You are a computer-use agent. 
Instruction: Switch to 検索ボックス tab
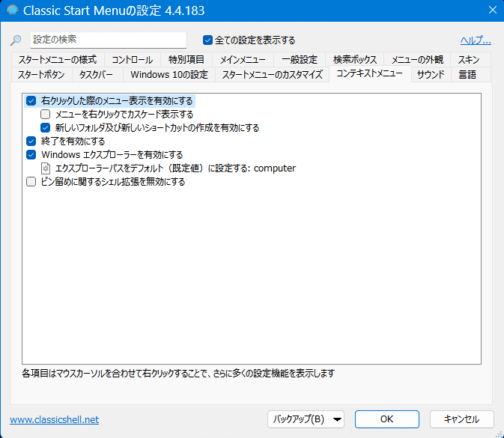(354, 60)
